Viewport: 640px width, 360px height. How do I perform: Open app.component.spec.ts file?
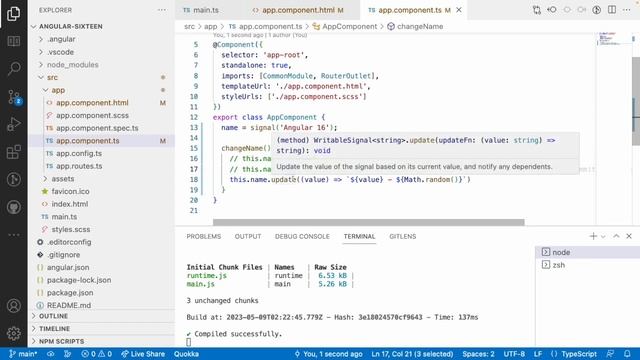pos(97,128)
